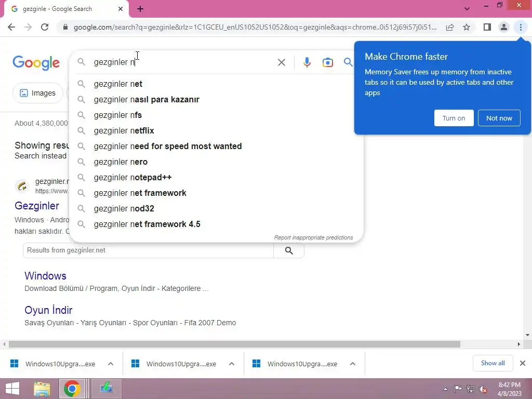Screen dimensions: 532x399
Task: Click the vertical scroll down arrow
Action: 527,335
